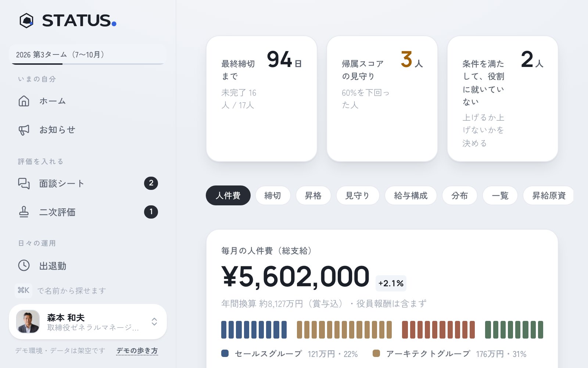Click the 60%を下回った人 text
The width and height of the screenshot is (588, 368).
click(366, 99)
